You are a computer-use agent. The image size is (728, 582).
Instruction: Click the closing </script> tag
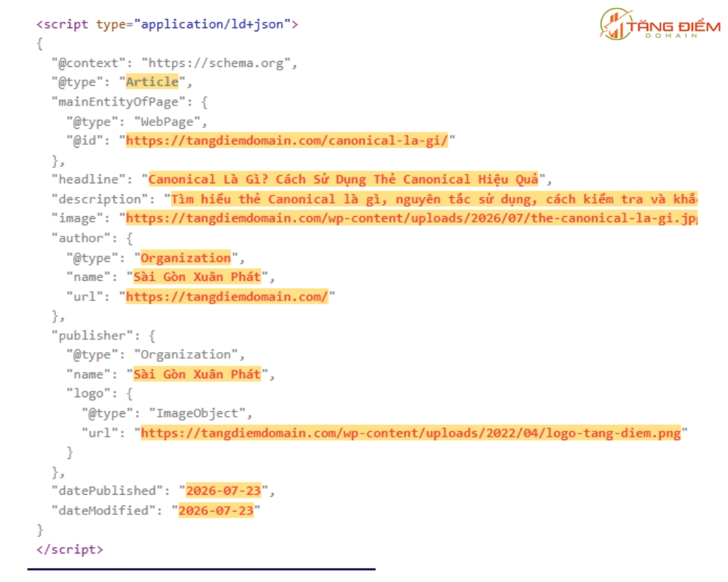point(70,549)
